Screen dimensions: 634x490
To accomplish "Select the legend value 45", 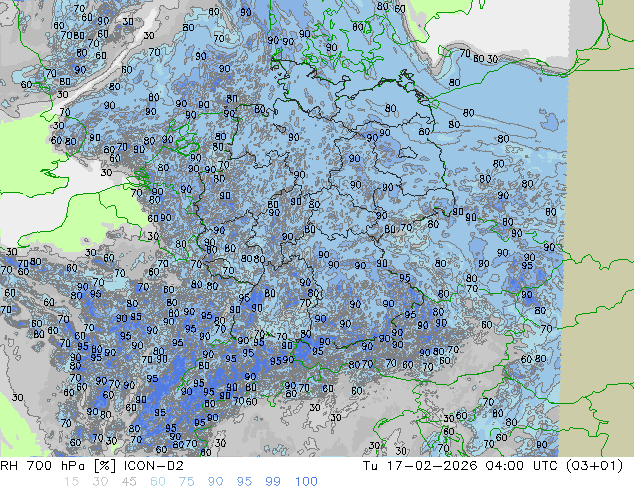I will point(129,482).
